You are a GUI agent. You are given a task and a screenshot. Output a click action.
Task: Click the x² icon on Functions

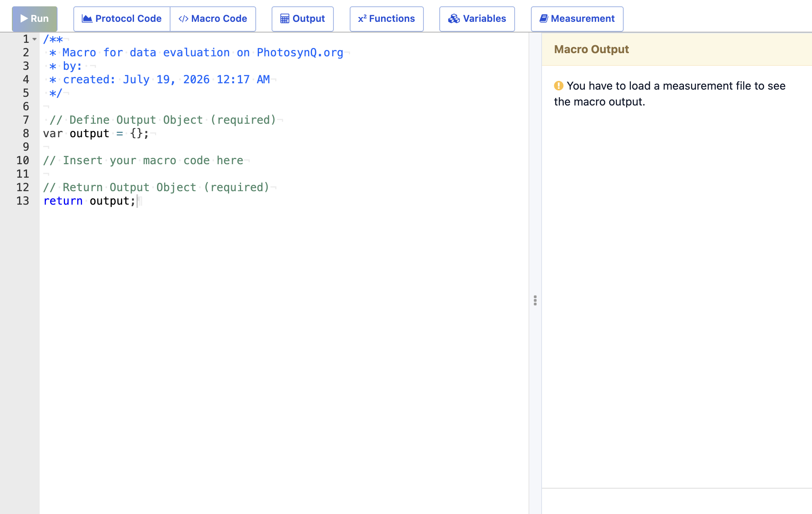pyautogui.click(x=362, y=19)
